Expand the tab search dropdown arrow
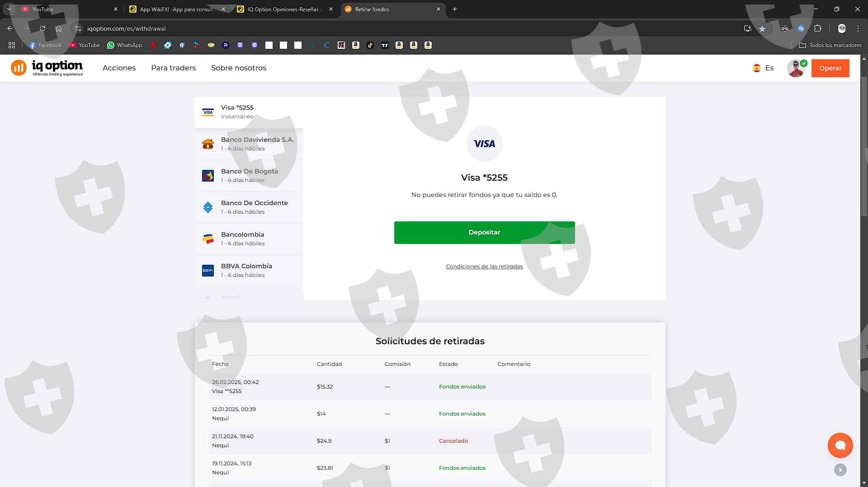This screenshot has height=487, width=868. click(x=9, y=9)
